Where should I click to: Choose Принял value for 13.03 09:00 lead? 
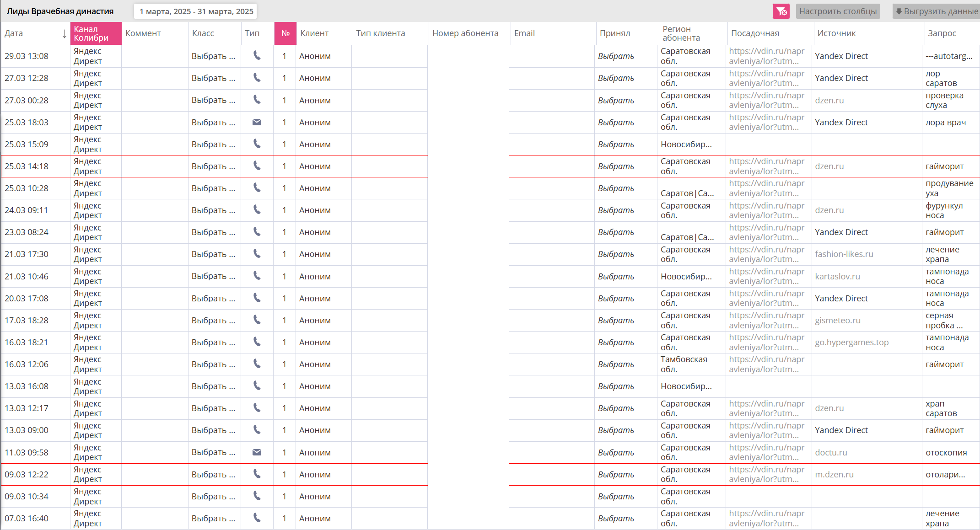point(616,430)
